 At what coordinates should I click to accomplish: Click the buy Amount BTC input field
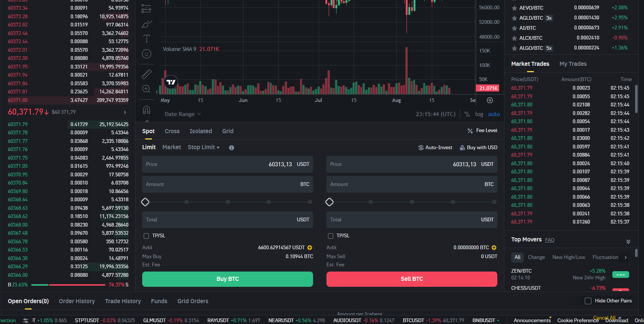[227, 185]
